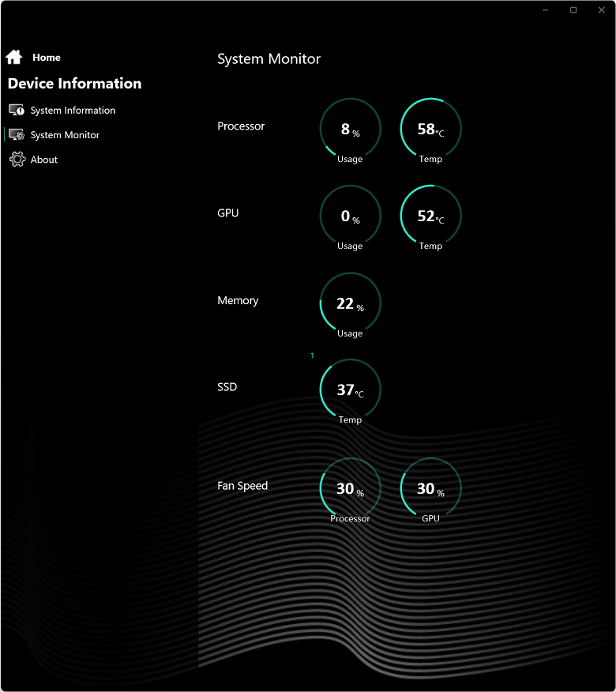Click the System Information monitor icon
This screenshot has width=616, height=692.
click(x=17, y=110)
